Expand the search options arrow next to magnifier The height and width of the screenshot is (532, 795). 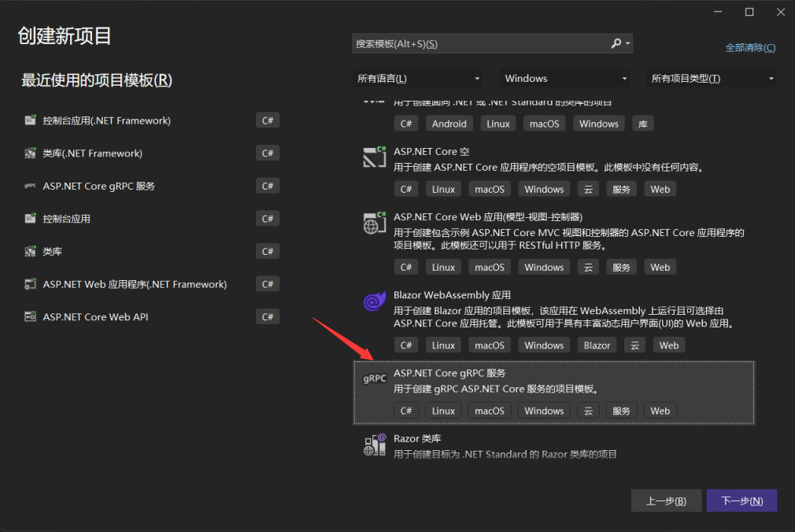627,43
